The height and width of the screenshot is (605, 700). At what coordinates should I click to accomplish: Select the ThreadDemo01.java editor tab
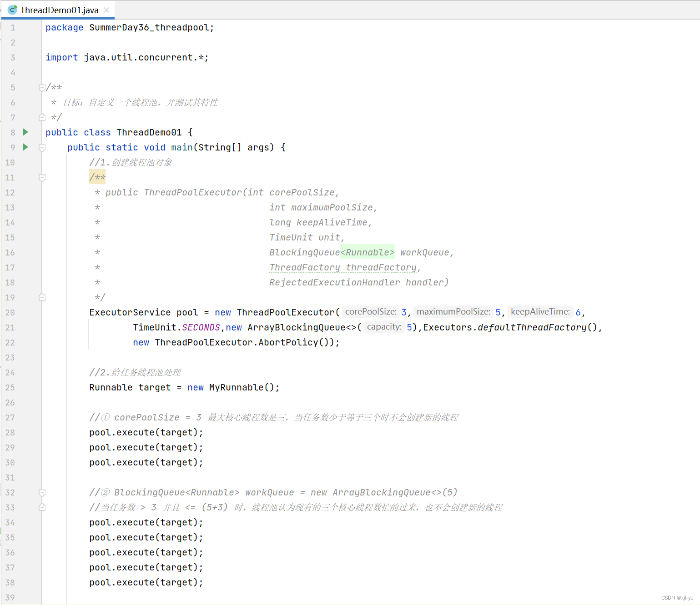pos(59,10)
